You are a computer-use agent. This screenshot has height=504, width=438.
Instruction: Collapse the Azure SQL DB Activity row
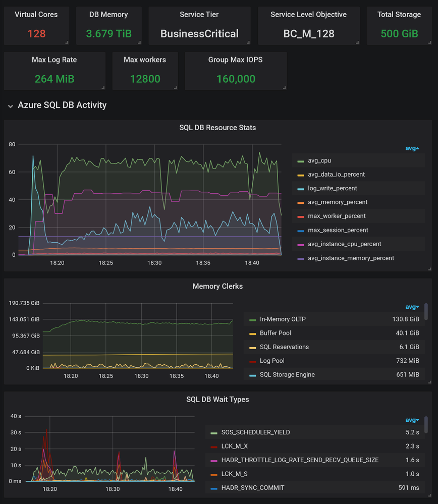point(10,106)
